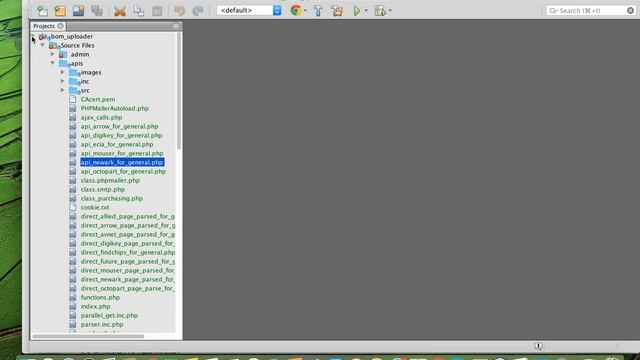Viewport: 640px width, 360px height.
Task: Click the Redo arrow icon
Action: click(198, 11)
